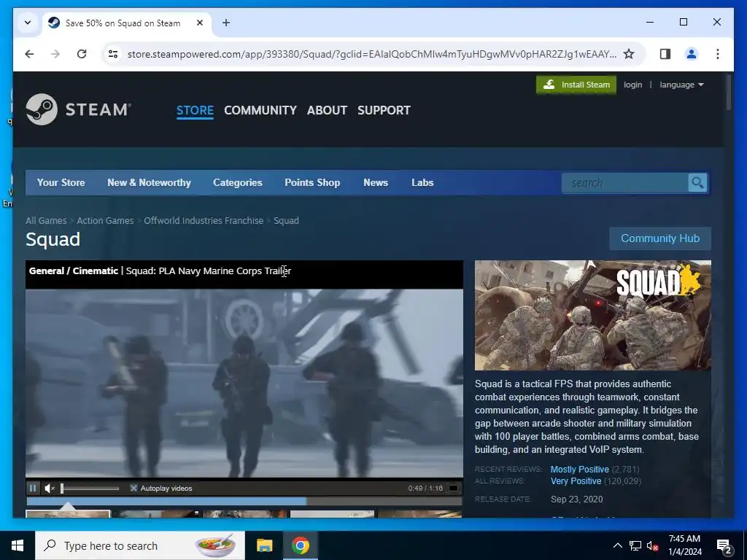
Task: Open the Chrome side panel
Action: 665,54
